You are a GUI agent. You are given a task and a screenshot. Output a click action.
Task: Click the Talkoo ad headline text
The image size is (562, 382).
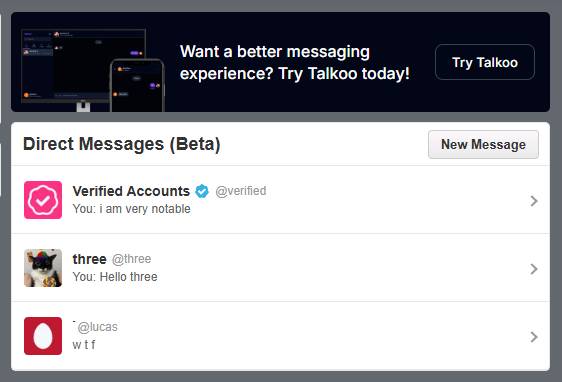click(294, 62)
